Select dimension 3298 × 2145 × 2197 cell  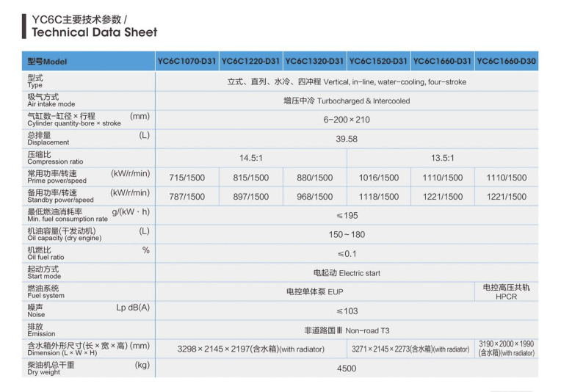point(250,349)
